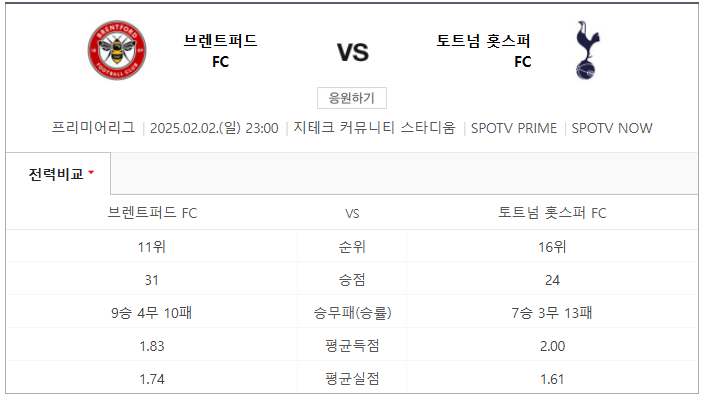Click the 승점 row label

click(352, 280)
